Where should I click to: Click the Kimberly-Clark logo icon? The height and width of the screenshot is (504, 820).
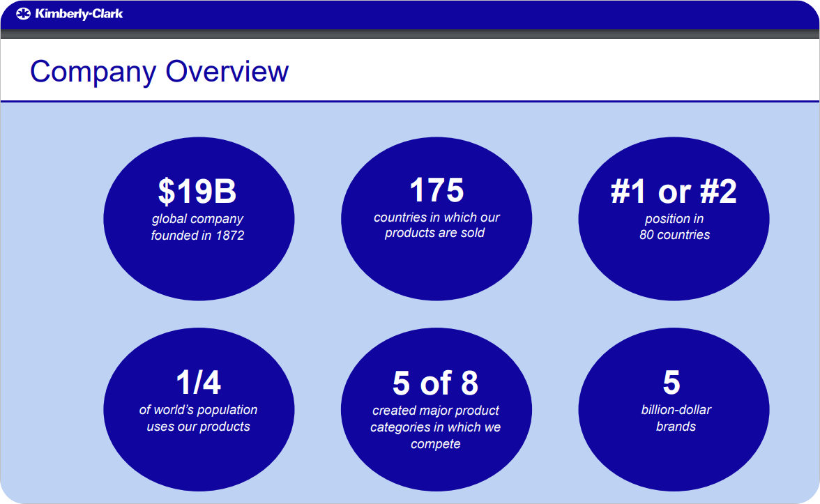pos(24,14)
